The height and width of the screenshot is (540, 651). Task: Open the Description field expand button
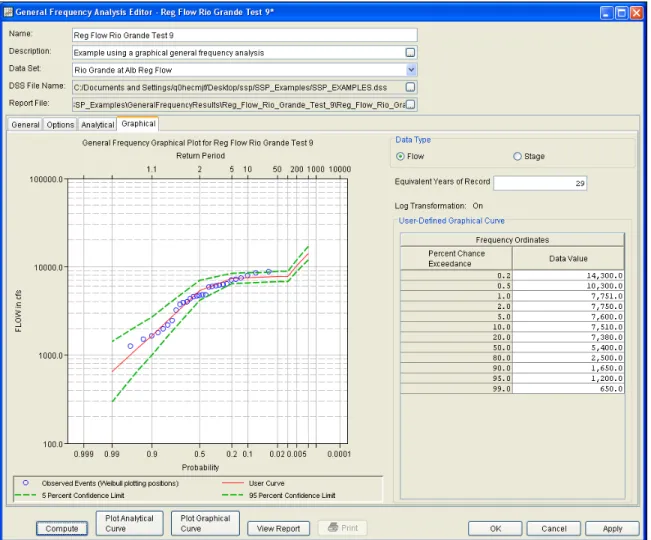(x=410, y=53)
